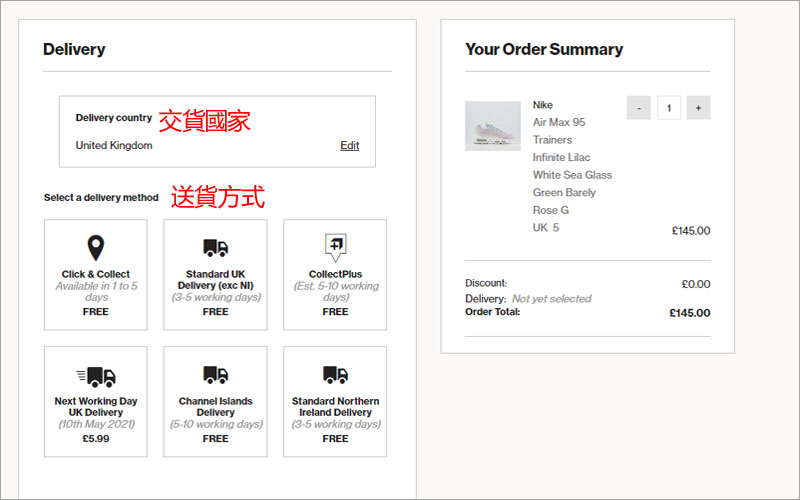Select Click & Collect free delivery option
This screenshot has height=500, width=800.
point(95,275)
